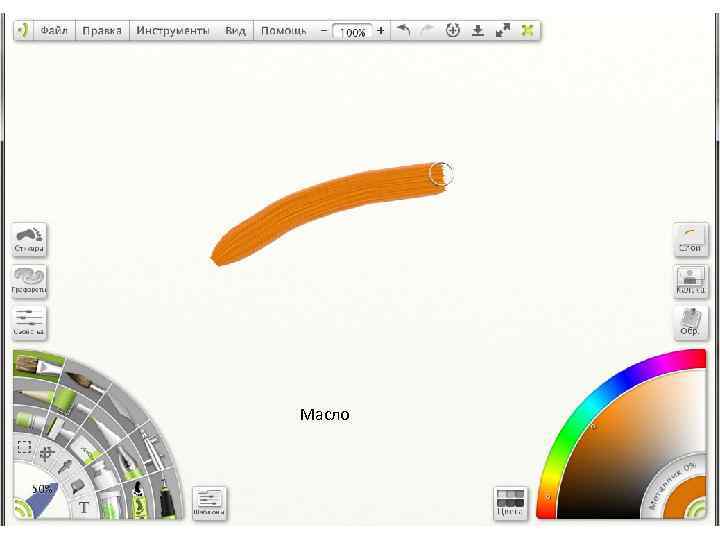This screenshot has height=540, width=720.
Task: Click the 100% zoom field
Action: (x=352, y=32)
